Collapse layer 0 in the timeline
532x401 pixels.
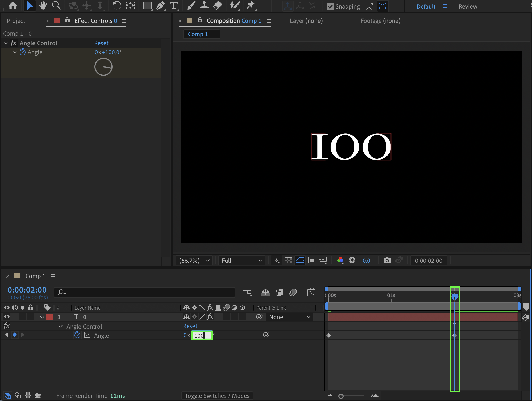[42, 317]
